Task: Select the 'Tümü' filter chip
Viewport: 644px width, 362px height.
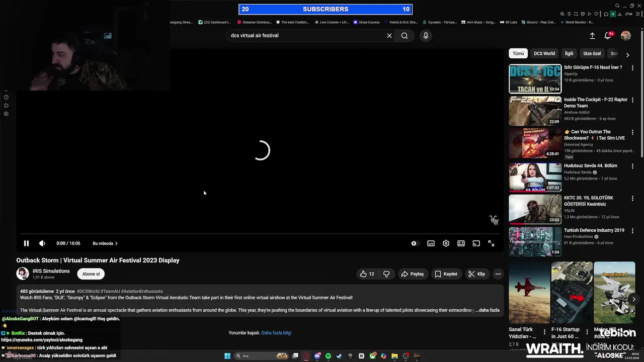Action: click(518, 53)
